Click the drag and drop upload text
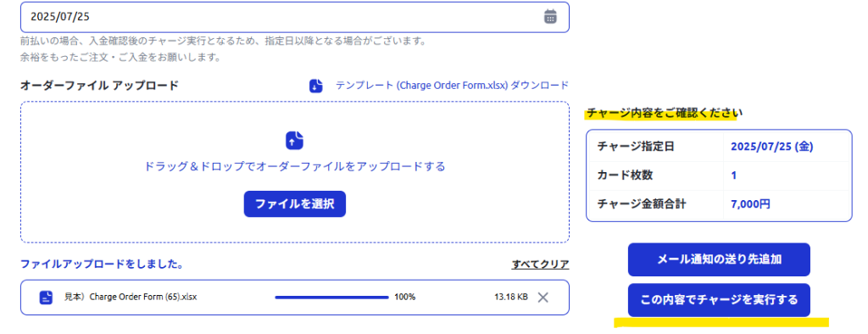 coord(294,166)
